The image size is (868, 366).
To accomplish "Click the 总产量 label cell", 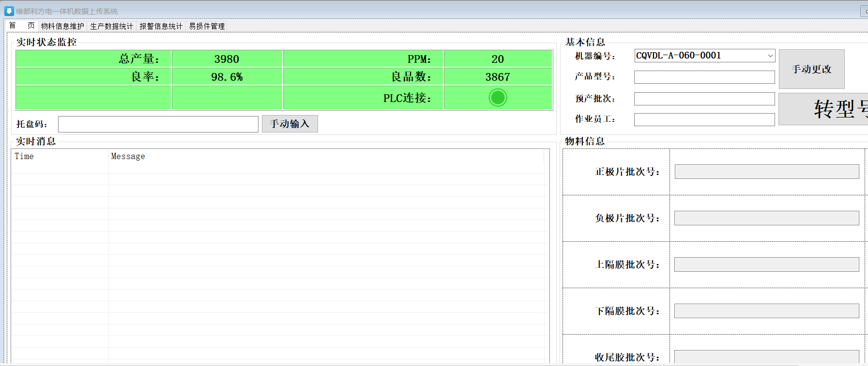I will (93, 59).
